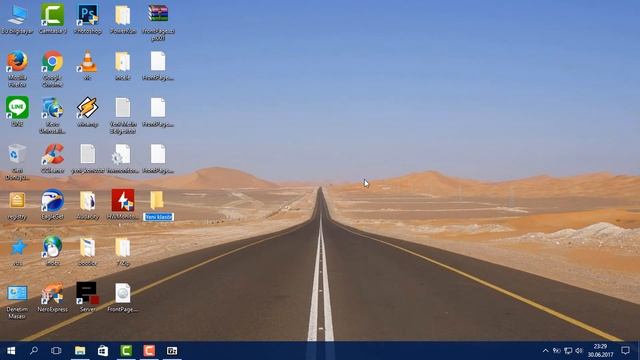Open the green LINE messenger shortcut
This screenshot has width=640, height=360.
pyautogui.click(x=17, y=108)
